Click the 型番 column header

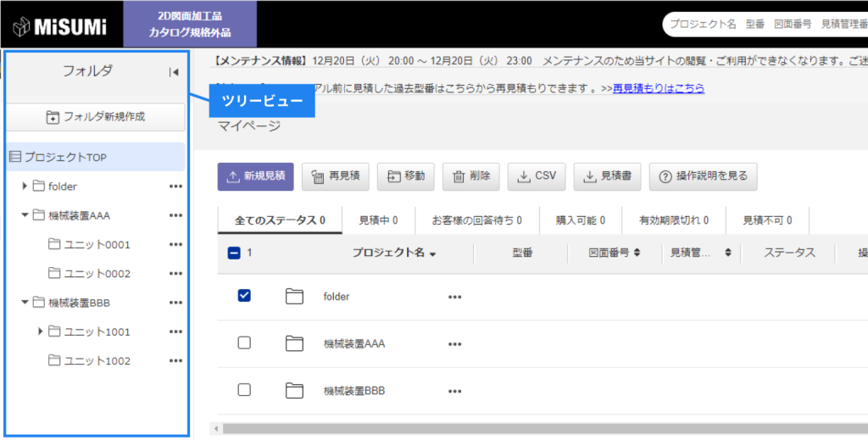pos(521,253)
